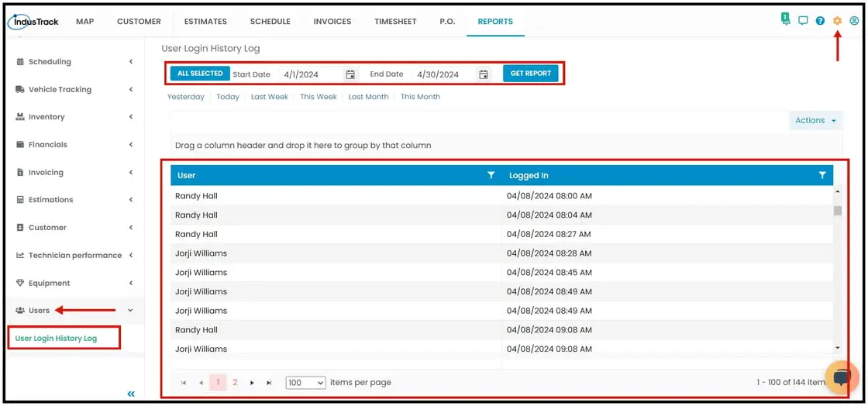Select the Today date shortcut

[228, 97]
